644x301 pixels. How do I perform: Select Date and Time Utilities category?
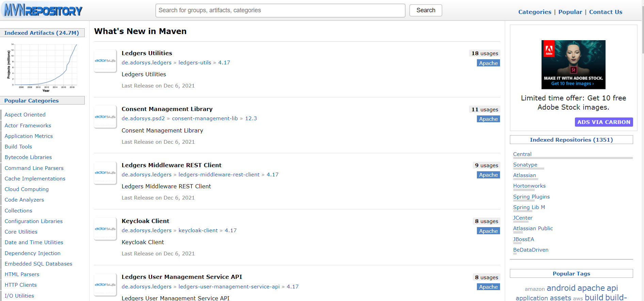(34, 242)
